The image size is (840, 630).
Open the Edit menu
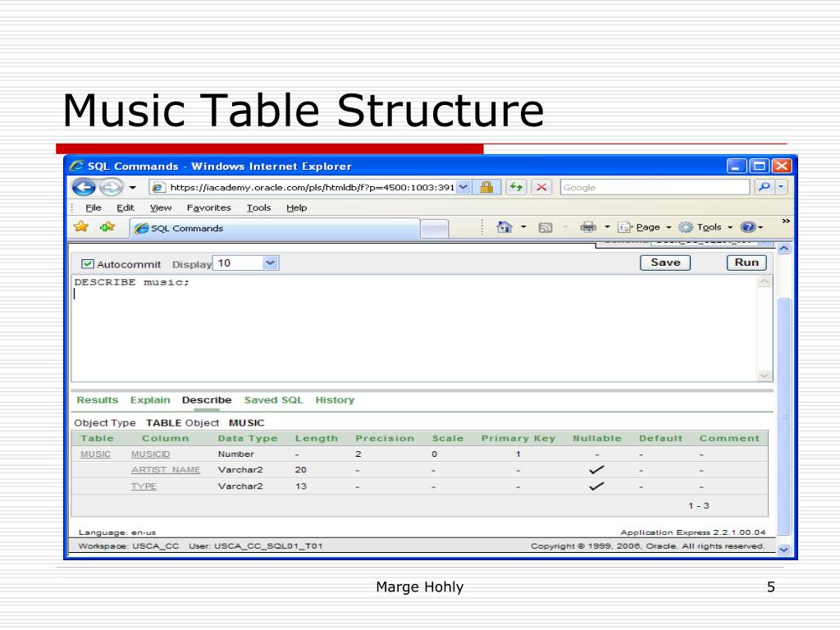coord(126,208)
